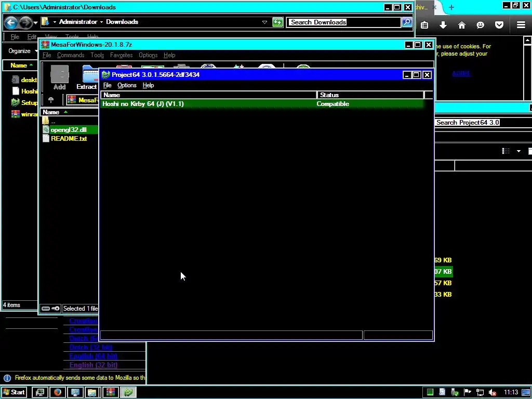Click the English (32 bit) link
The width and height of the screenshot is (532, 399).
point(94,365)
